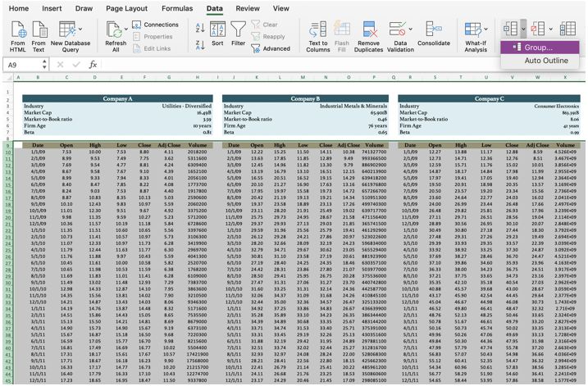Click the Consumer Electronics cell

[x=557, y=106]
